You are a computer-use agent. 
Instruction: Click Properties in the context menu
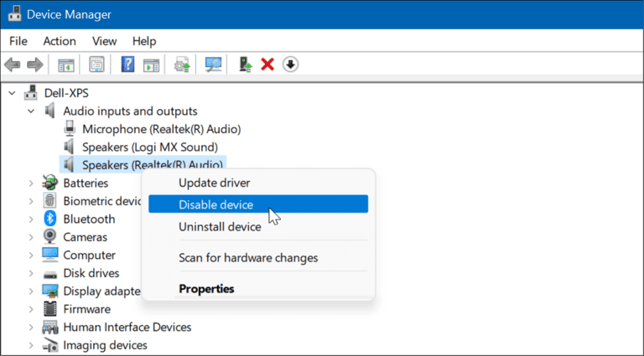[x=206, y=289]
